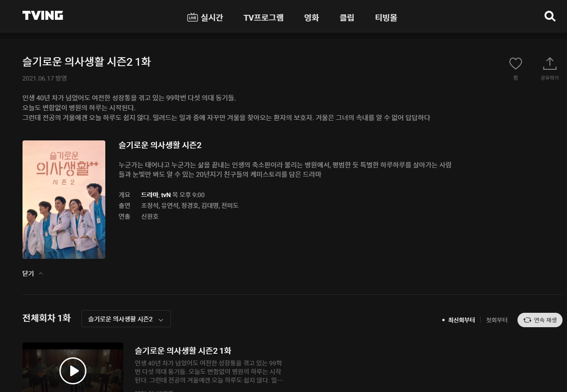Viewport: 567px width, 392px height.
Task: Click the episode page heading 슬기로운 의사생활 시즌2 1화
Action: click(x=86, y=62)
